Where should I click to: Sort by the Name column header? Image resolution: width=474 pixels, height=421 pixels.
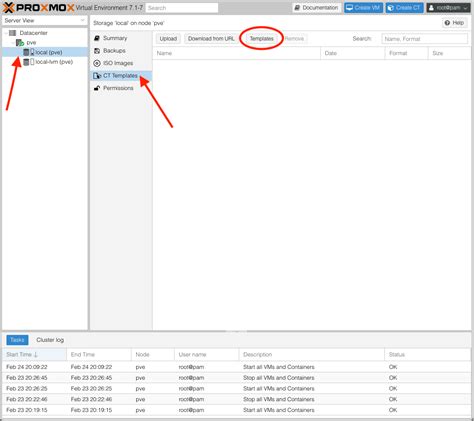[237, 53]
